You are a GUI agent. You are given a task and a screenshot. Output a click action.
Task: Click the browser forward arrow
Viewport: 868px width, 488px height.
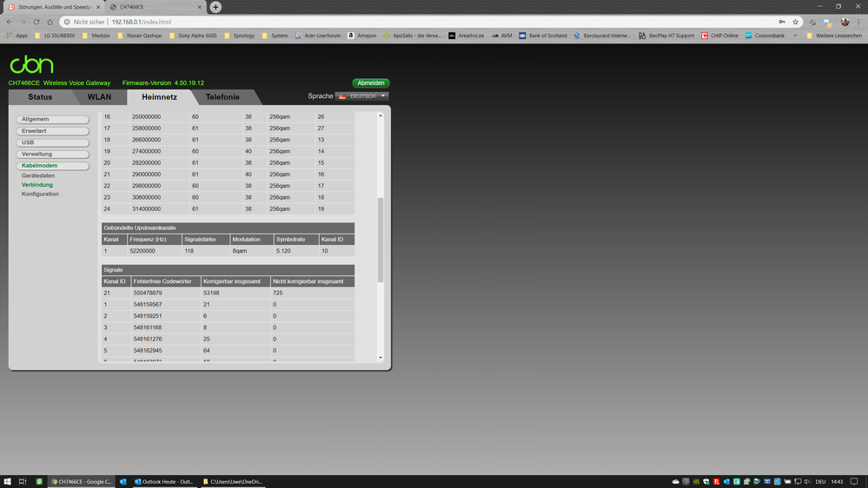pyautogui.click(x=23, y=22)
